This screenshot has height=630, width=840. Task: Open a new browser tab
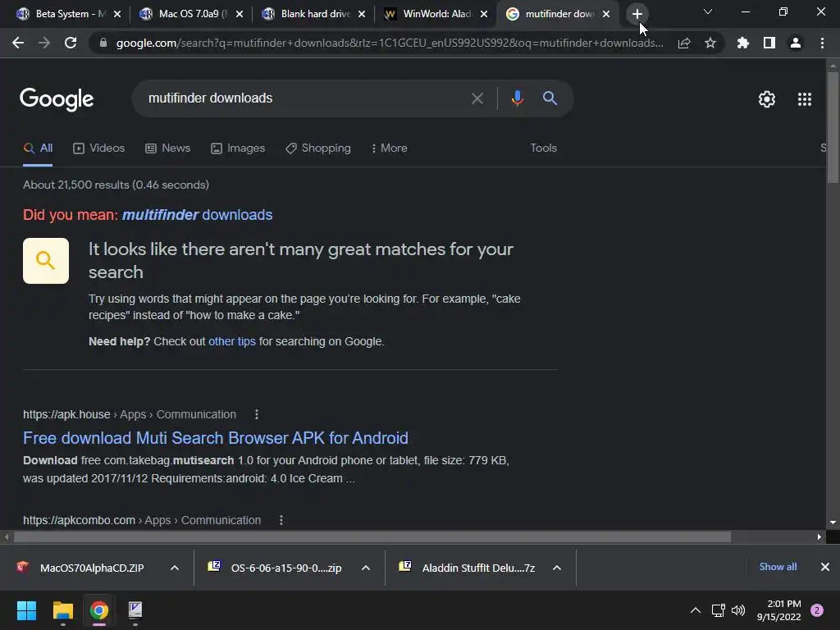637,14
